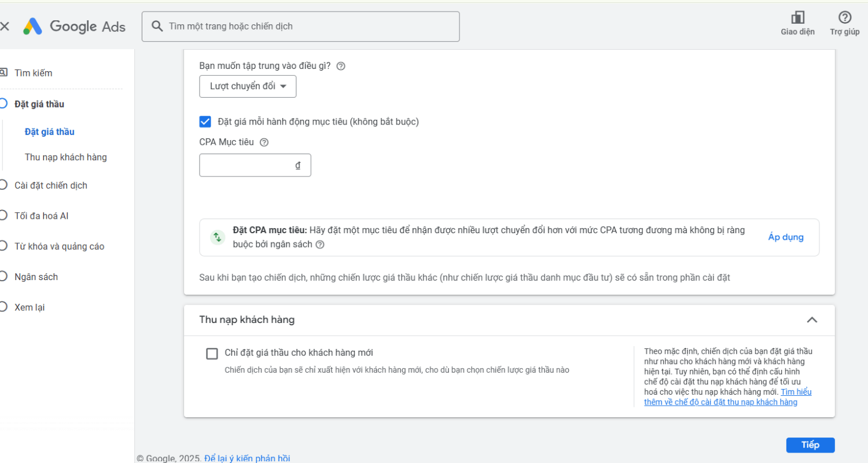This screenshot has width=868, height=463.
Task: Enable 'Chỉ đặt giá thầu cho khách hàng mới'
Action: tap(212, 354)
